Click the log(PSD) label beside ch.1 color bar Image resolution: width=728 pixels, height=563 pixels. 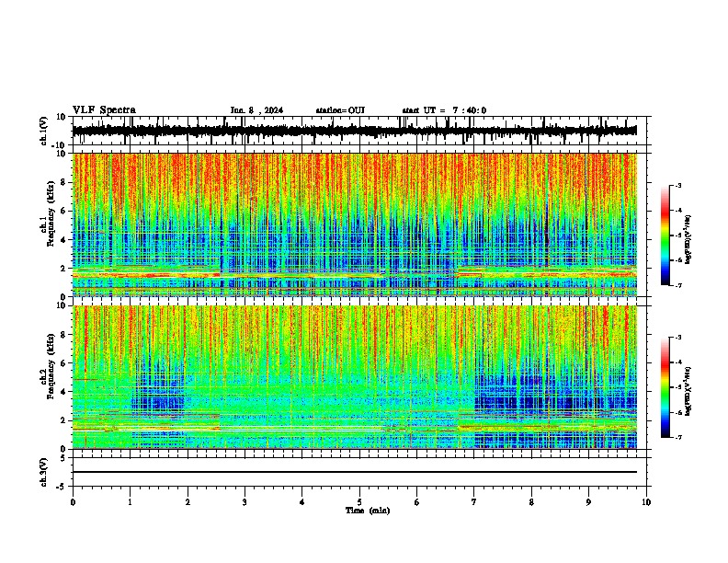(688, 240)
